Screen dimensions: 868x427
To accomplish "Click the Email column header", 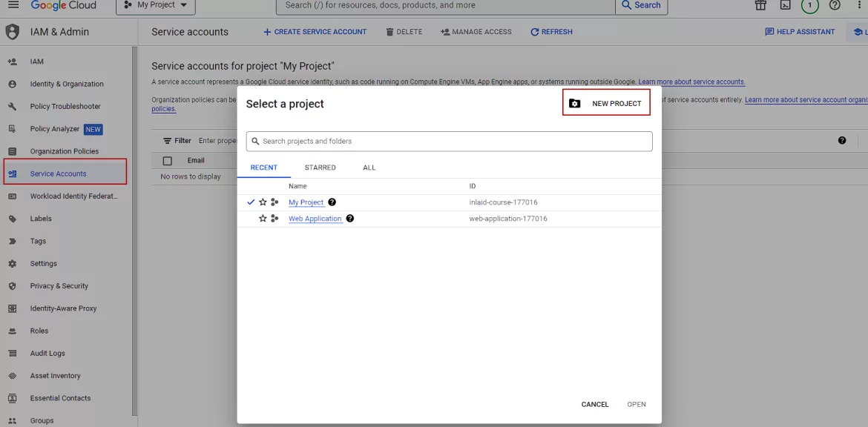I will pos(196,160).
